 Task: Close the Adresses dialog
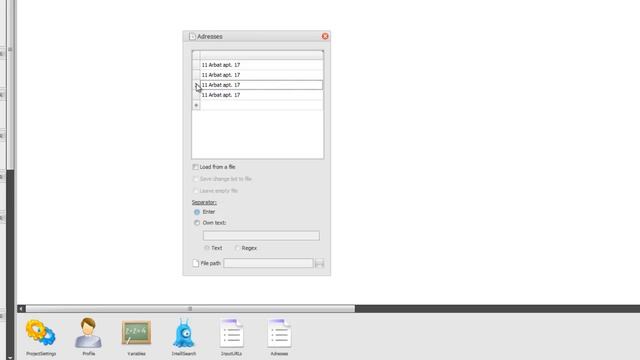pos(325,36)
